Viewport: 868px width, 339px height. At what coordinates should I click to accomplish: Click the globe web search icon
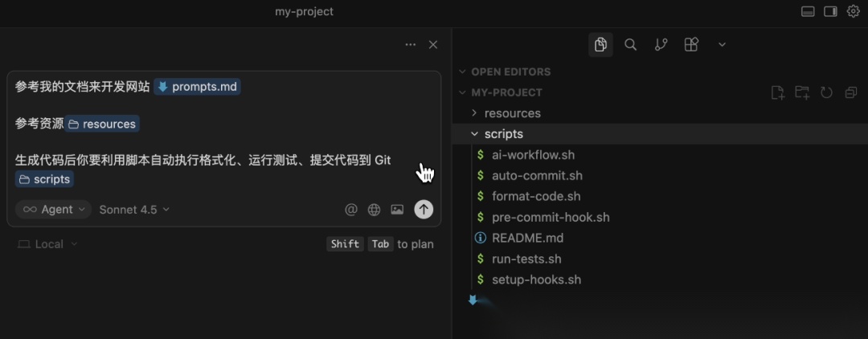(375, 210)
